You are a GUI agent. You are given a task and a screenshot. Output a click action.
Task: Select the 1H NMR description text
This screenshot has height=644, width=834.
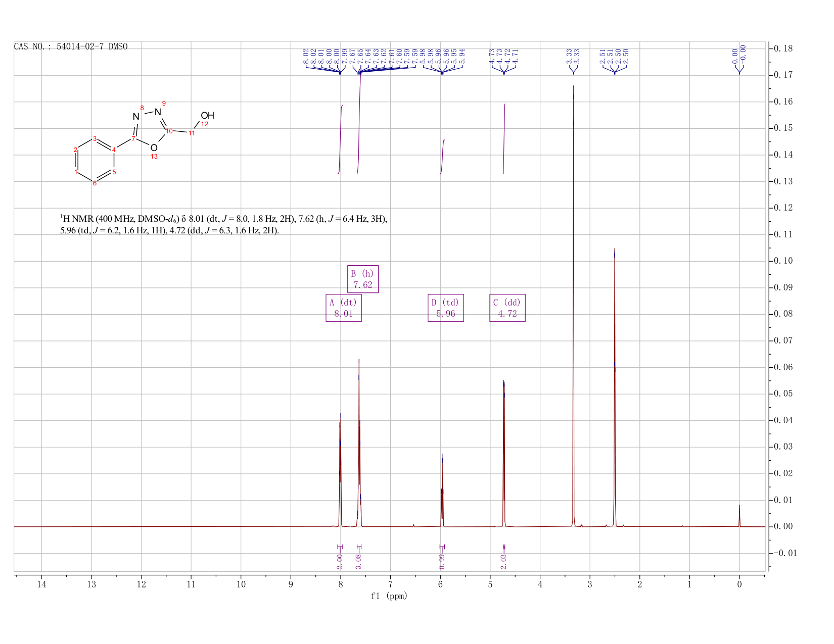[x=224, y=225]
